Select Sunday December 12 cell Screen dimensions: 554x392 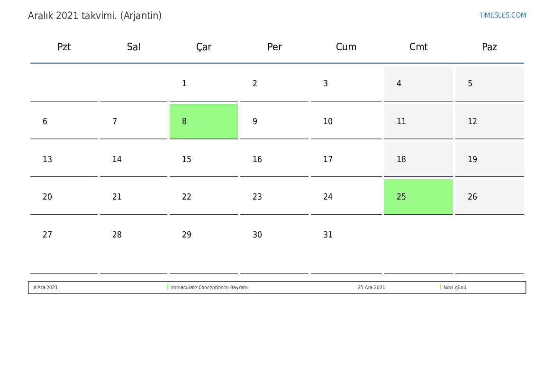490,121
